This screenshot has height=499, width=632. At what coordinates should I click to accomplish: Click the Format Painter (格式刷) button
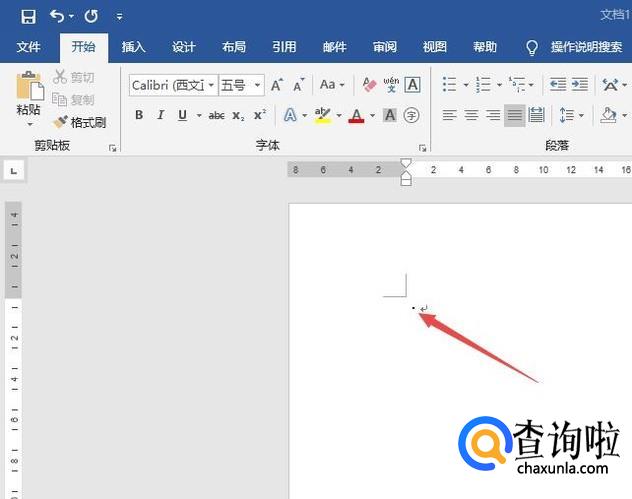pos(79,122)
